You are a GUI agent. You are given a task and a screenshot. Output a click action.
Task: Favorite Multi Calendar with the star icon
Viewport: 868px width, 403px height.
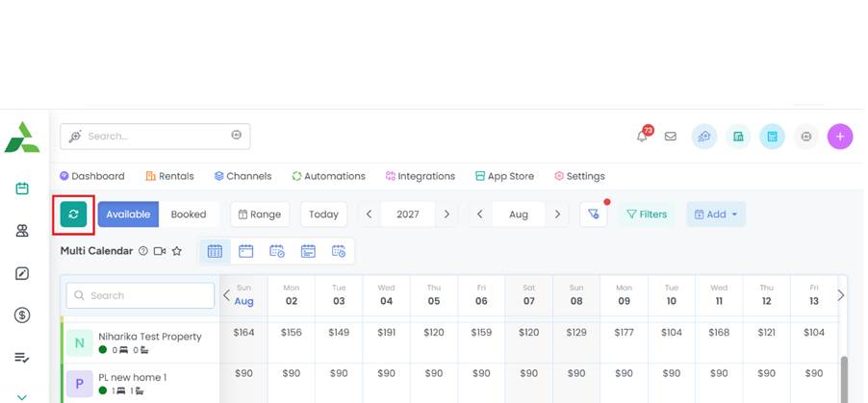click(x=176, y=251)
